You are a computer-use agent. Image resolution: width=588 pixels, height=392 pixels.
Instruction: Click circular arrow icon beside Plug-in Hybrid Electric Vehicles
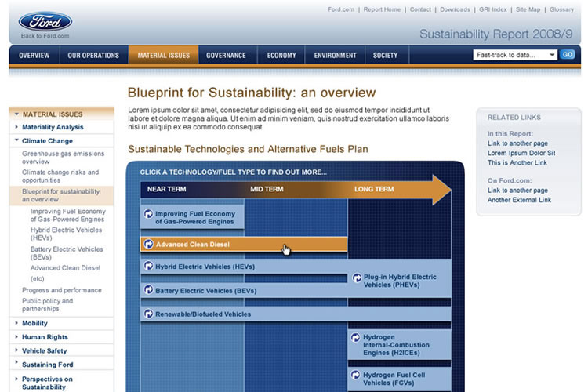coord(357,278)
